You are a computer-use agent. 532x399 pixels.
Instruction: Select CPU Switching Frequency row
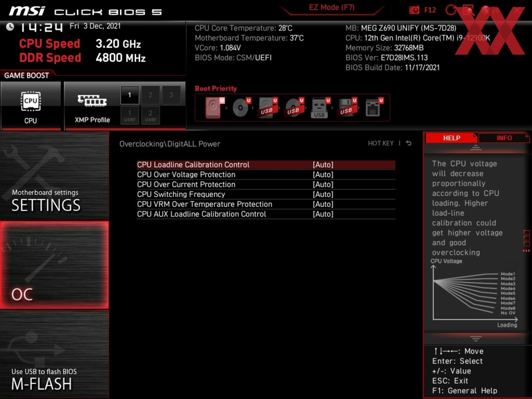266,194
